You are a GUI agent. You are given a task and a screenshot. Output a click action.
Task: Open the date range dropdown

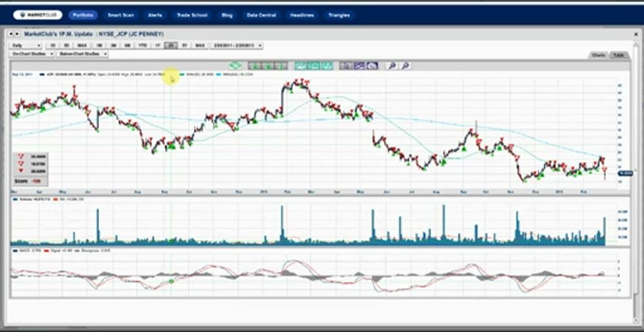[x=236, y=46]
